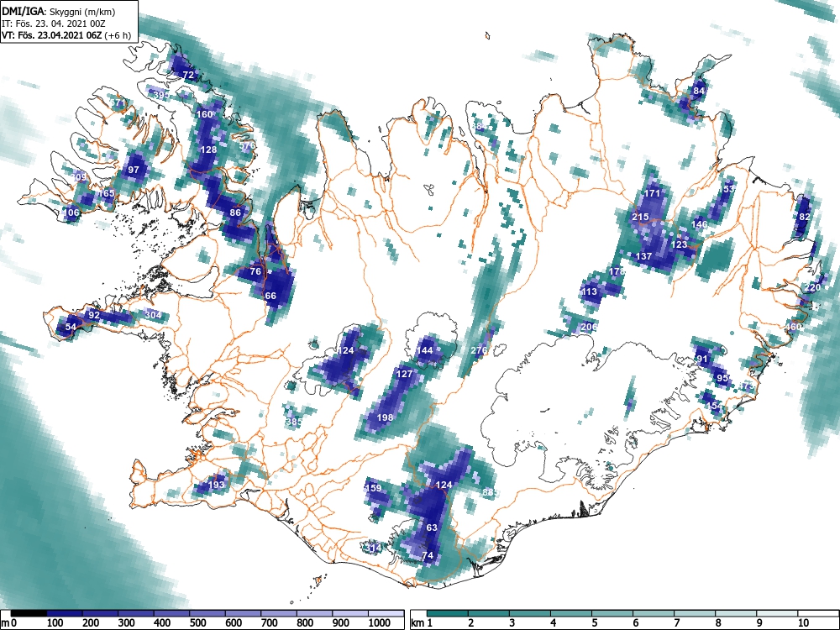Click the '10' label on the km legend
Screen dimensions: 840x630
802,623
